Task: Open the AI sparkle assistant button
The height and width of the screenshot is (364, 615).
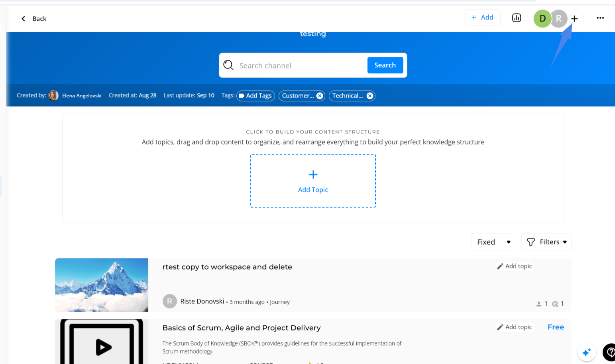Action: (586, 352)
